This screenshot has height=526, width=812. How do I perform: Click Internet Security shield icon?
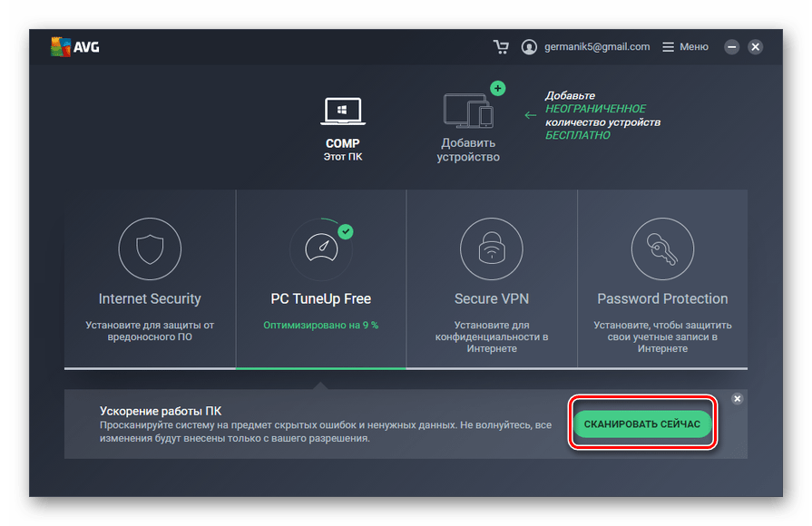(x=150, y=248)
